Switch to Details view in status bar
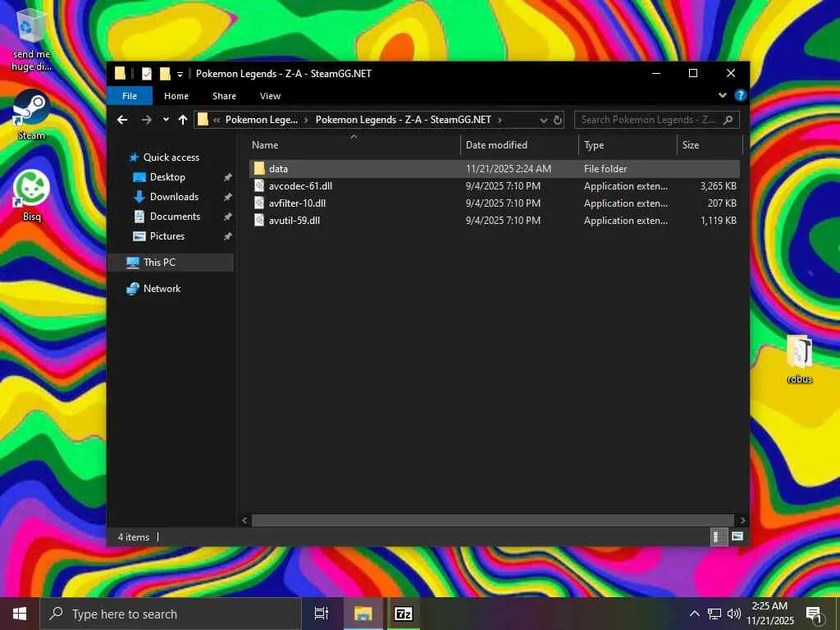This screenshot has height=630, width=840. [719, 536]
